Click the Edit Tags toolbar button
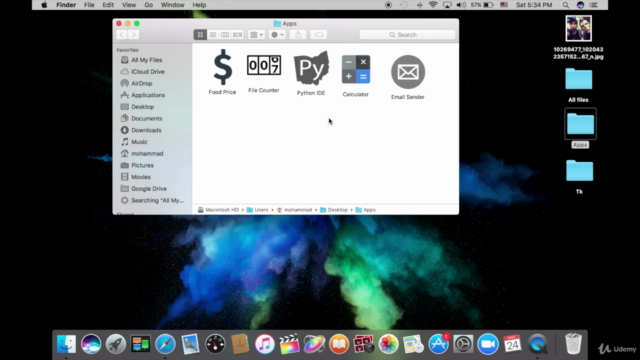Viewport: 640px width, 360px height. point(319,35)
